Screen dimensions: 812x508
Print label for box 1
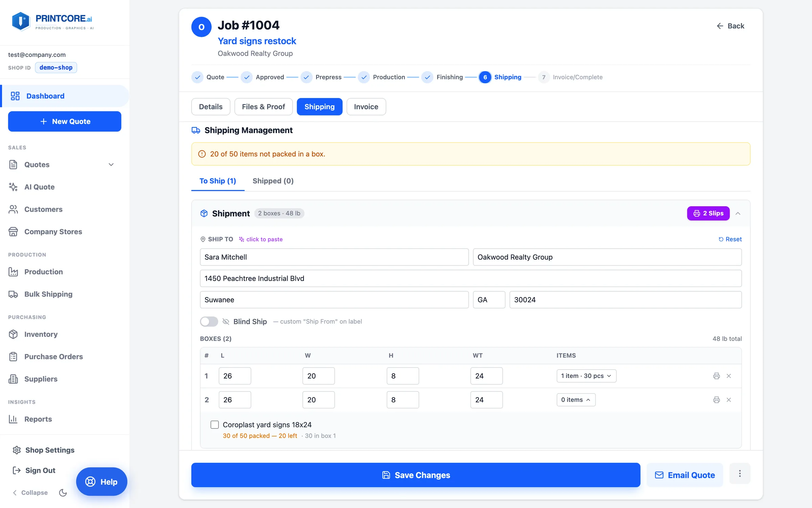click(x=716, y=376)
